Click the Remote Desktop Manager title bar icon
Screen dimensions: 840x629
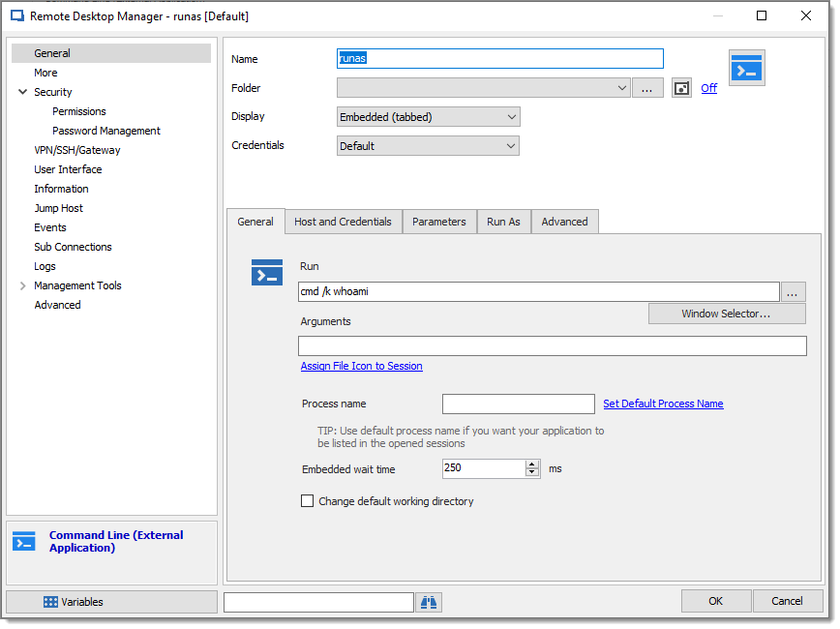[x=17, y=16]
